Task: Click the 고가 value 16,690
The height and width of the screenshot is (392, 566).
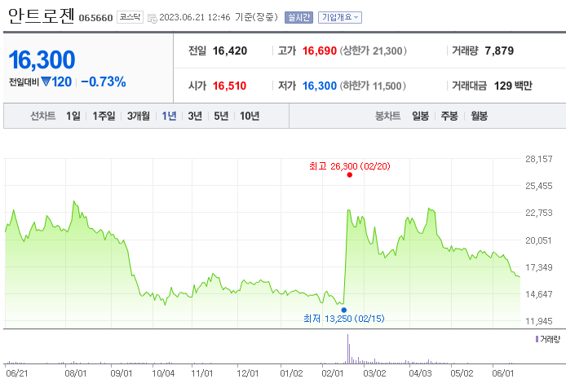Action: [x=320, y=51]
